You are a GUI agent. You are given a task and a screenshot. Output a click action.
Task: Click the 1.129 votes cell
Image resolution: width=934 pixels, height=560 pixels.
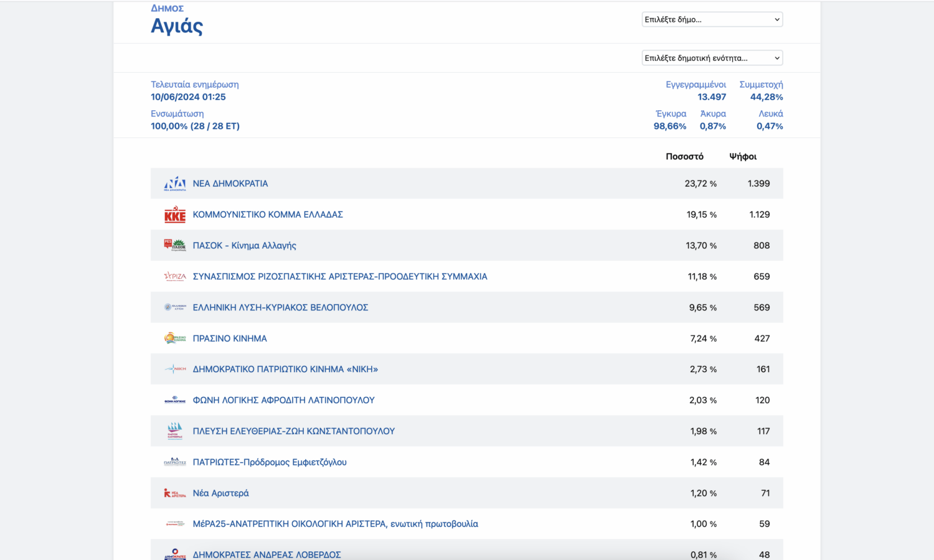[x=760, y=215]
